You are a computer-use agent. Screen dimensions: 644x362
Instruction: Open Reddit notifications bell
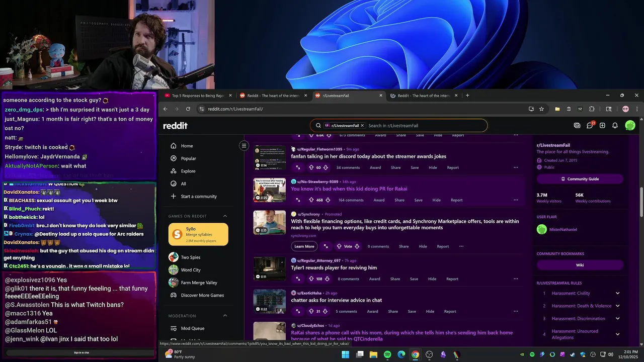[x=615, y=125]
